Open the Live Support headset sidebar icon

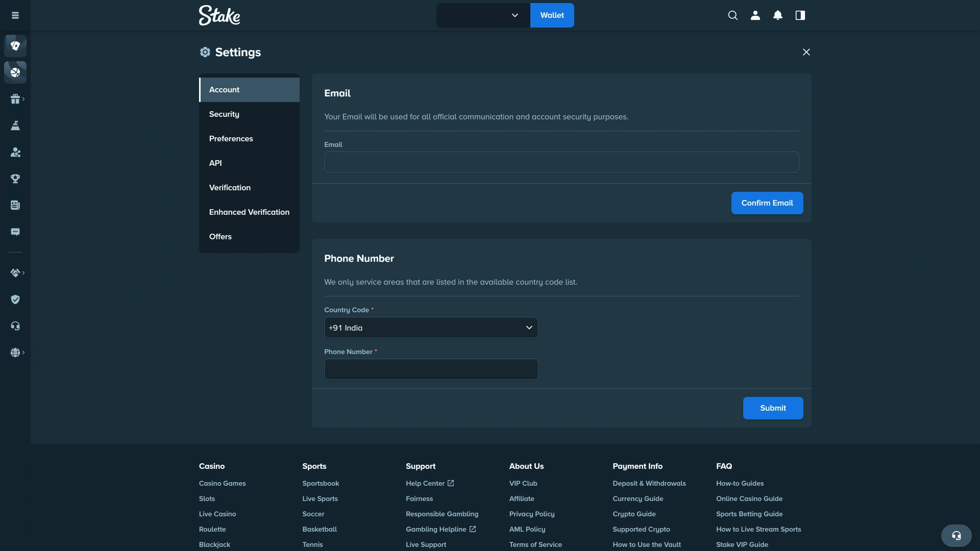tap(15, 326)
